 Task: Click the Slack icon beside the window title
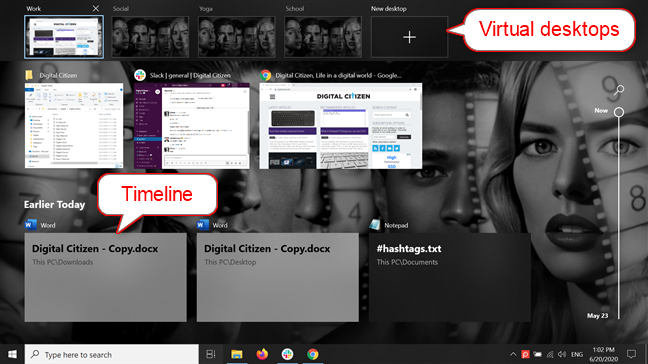point(140,75)
